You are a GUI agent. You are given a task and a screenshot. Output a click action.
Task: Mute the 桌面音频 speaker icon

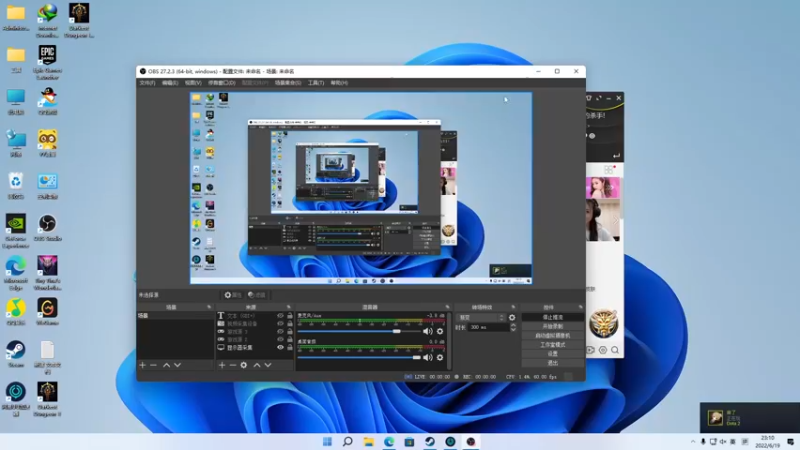428,358
